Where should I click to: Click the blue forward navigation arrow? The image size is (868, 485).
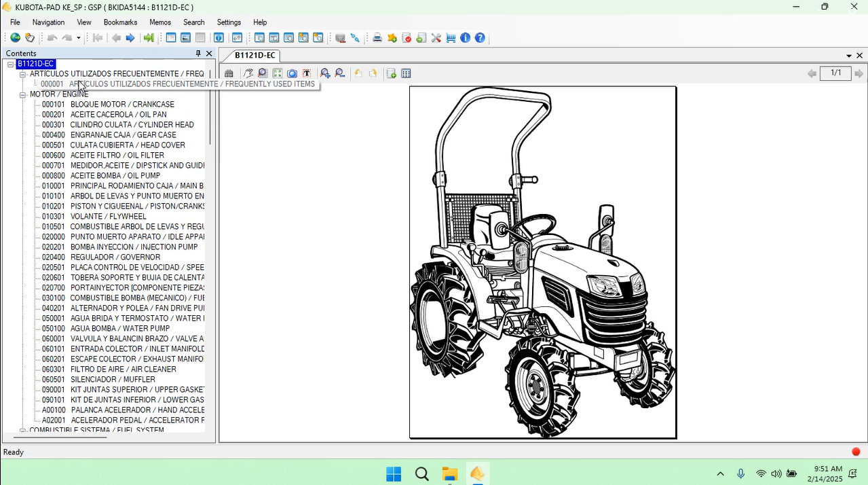coord(130,38)
